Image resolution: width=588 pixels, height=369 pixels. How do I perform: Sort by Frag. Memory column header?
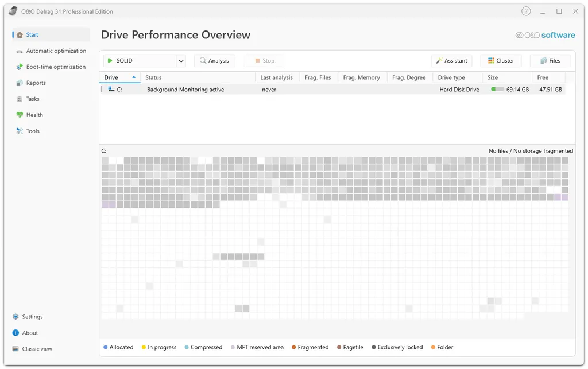coord(362,77)
